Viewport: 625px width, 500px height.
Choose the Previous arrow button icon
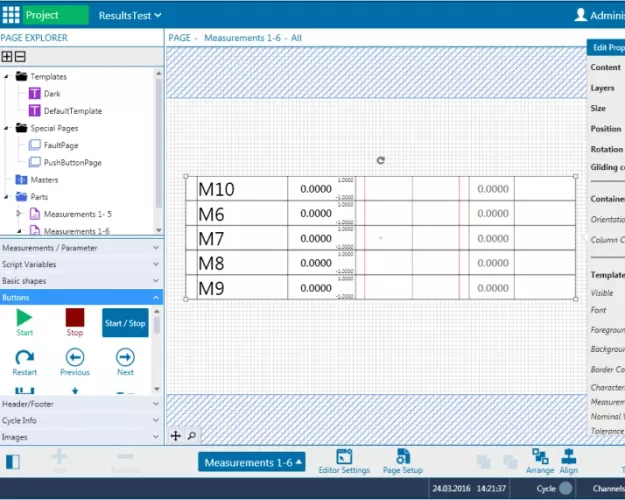coord(75,358)
